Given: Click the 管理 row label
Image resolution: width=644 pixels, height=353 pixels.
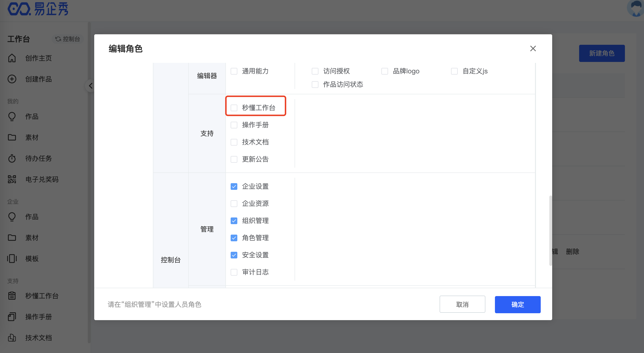Looking at the screenshot, I should click(x=207, y=229).
